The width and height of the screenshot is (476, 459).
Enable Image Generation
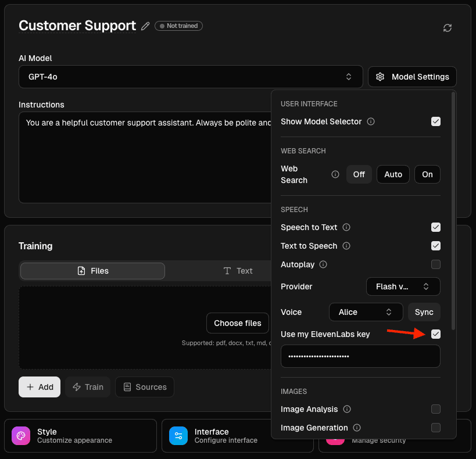click(436, 427)
